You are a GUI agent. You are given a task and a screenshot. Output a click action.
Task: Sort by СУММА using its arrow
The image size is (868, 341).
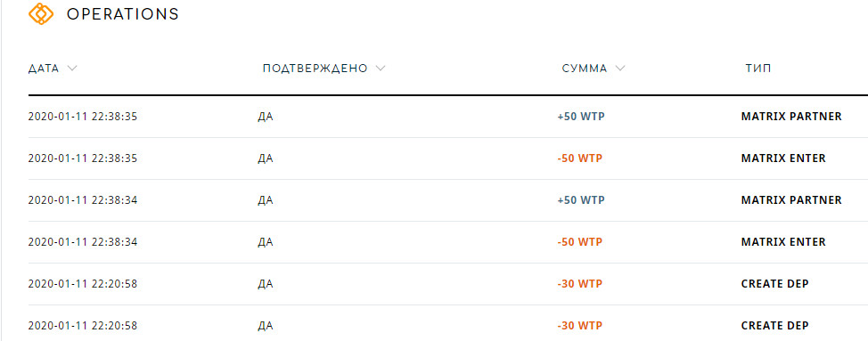[x=620, y=69]
